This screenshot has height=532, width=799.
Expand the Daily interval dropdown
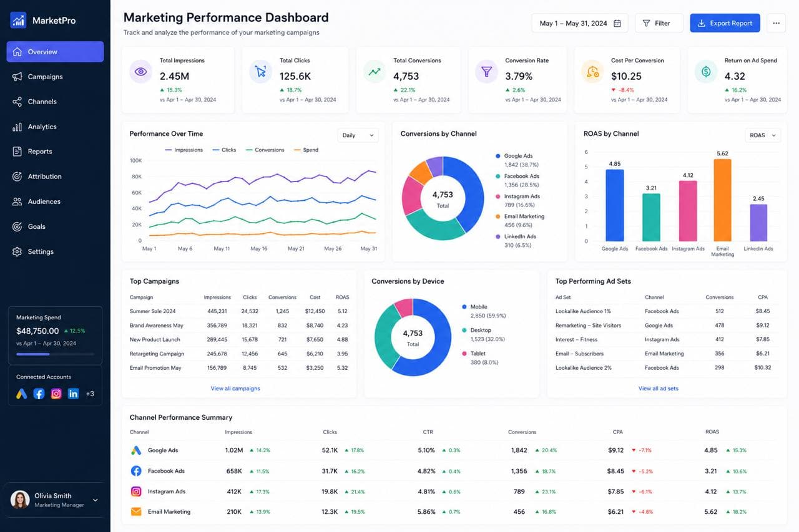click(x=358, y=135)
